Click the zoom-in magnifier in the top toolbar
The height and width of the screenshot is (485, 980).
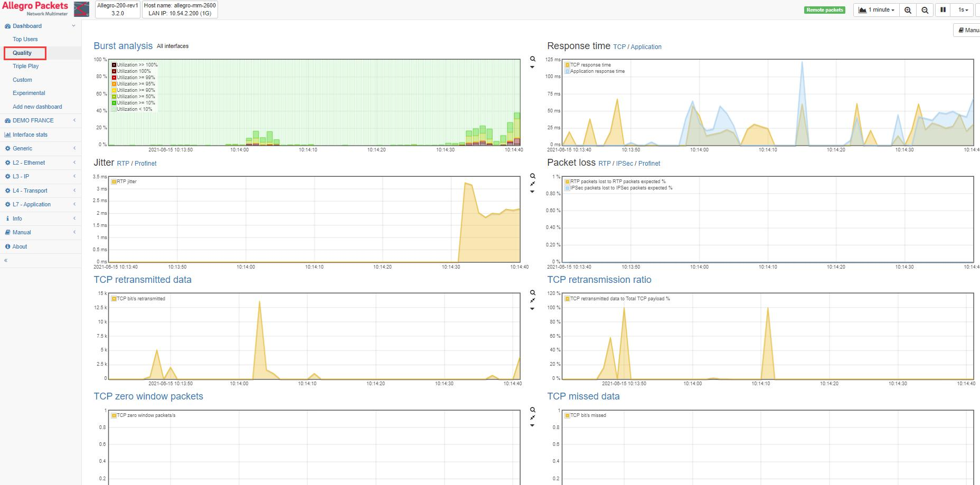coord(908,10)
